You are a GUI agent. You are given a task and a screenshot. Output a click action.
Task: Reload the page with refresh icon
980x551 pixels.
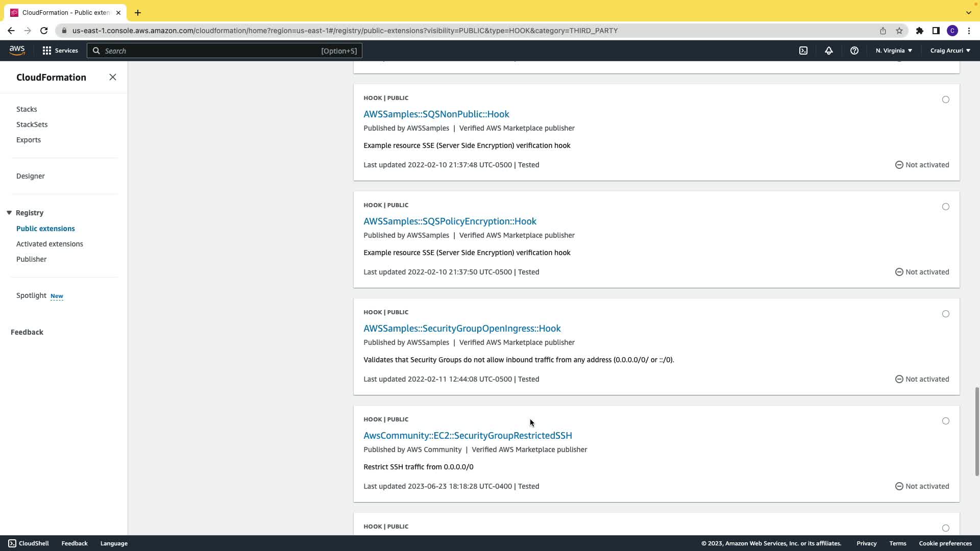44,31
